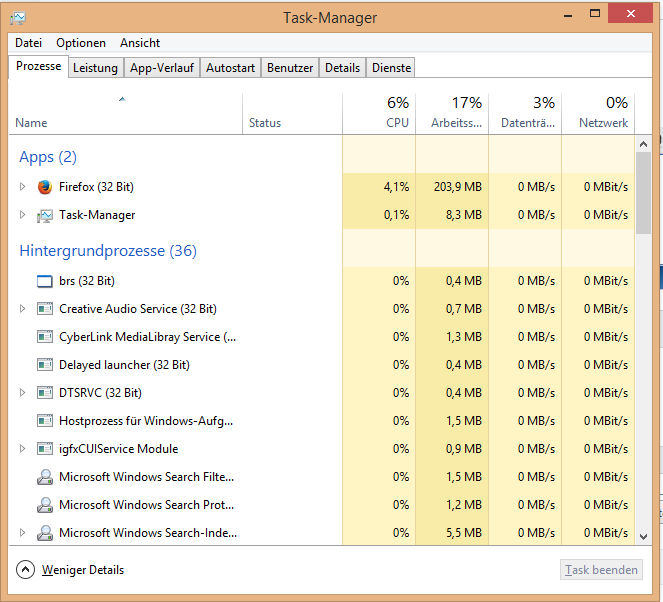Viewport: 663px width, 602px height.
Task: Click the 0,9 MB memory value
Action: coord(463,449)
